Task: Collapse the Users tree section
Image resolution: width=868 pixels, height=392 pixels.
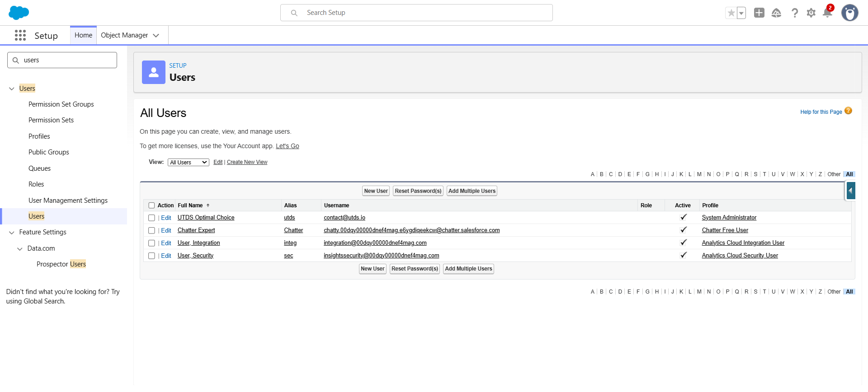Action: [12, 89]
